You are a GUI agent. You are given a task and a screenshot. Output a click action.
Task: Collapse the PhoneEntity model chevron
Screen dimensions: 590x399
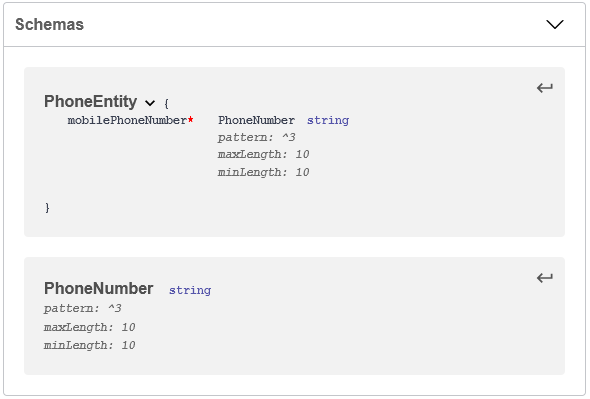coord(150,103)
